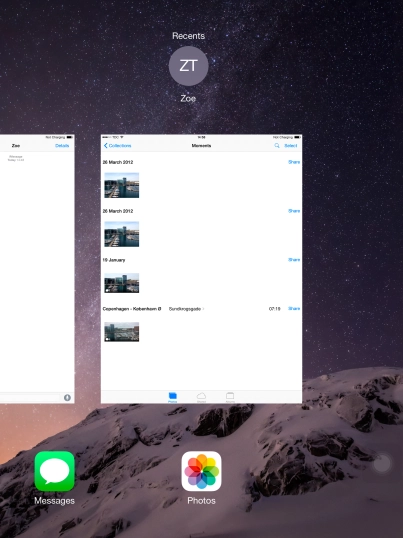403x538 pixels.
Task: Open the Copenhagen moment photo thumbnail
Action: click(x=122, y=332)
